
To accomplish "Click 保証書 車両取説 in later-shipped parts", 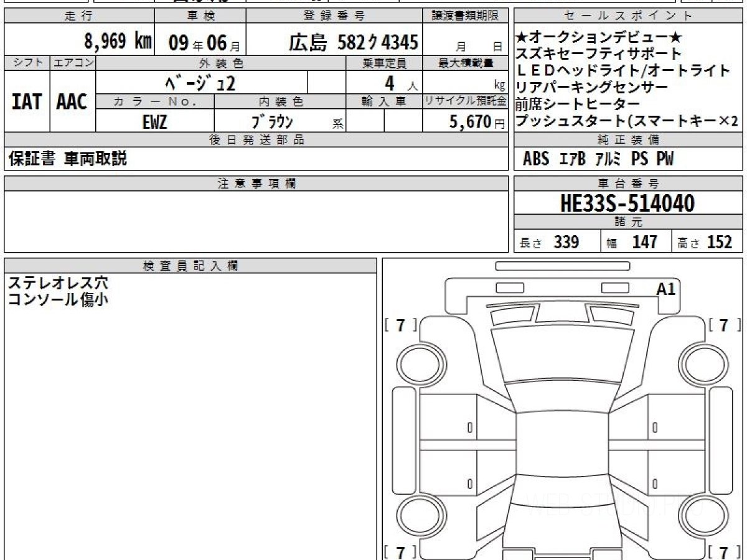I will point(67,159).
